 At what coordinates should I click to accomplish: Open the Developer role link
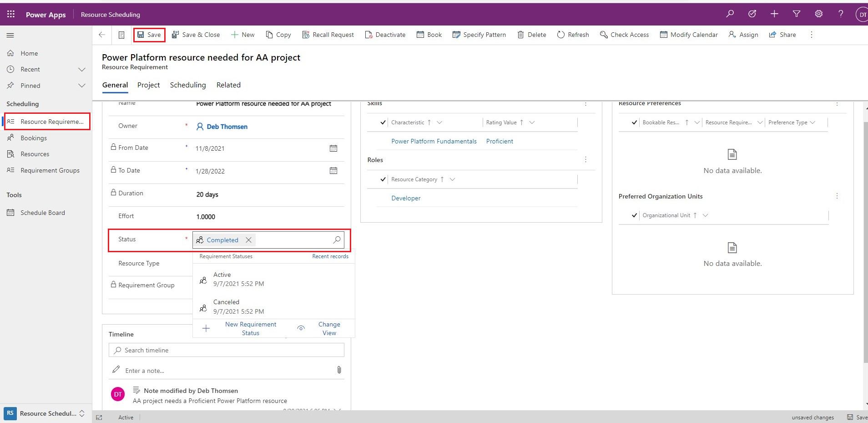pyautogui.click(x=406, y=198)
